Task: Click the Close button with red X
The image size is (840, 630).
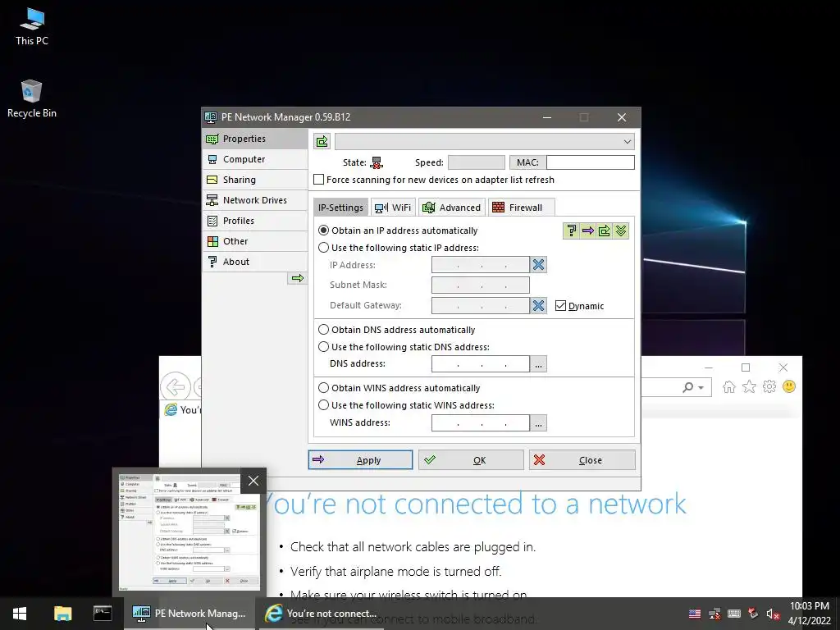Action: [x=582, y=460]
